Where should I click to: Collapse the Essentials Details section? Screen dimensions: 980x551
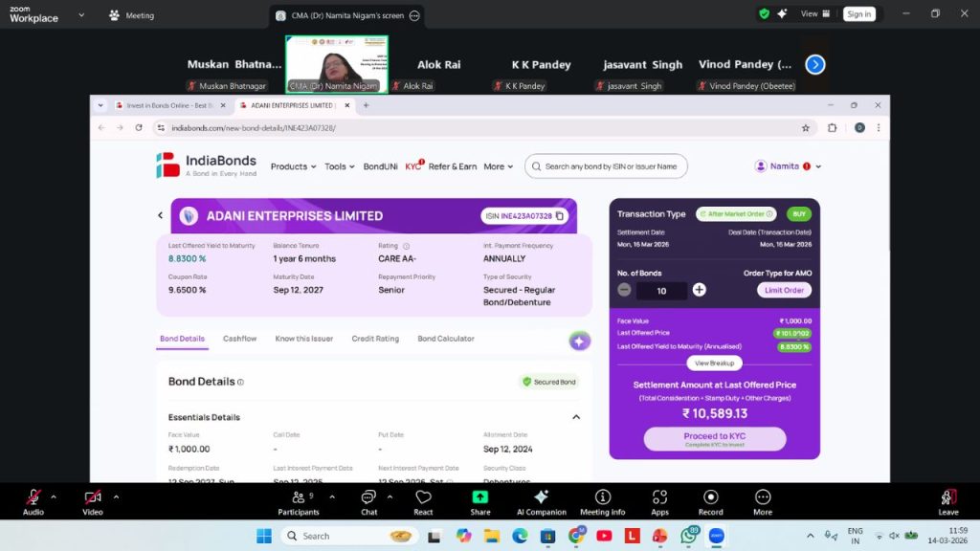click(576, 417)
